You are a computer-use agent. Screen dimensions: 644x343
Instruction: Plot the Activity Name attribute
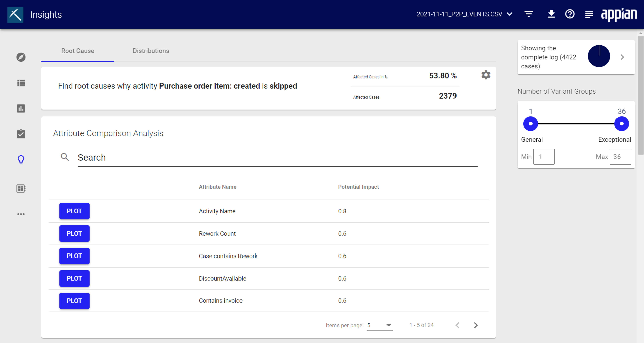pos(74,211)
